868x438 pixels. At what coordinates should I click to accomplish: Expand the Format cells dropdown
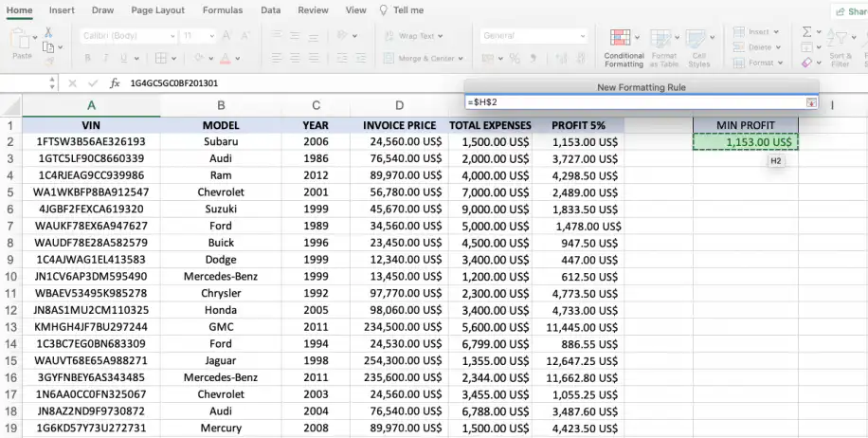tap(780, 63)
